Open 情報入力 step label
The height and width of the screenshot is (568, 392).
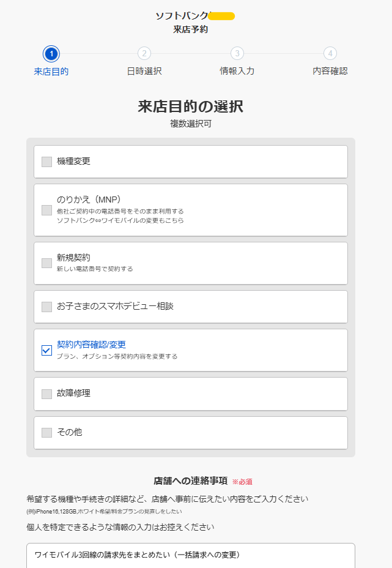(x=237, y=71)
